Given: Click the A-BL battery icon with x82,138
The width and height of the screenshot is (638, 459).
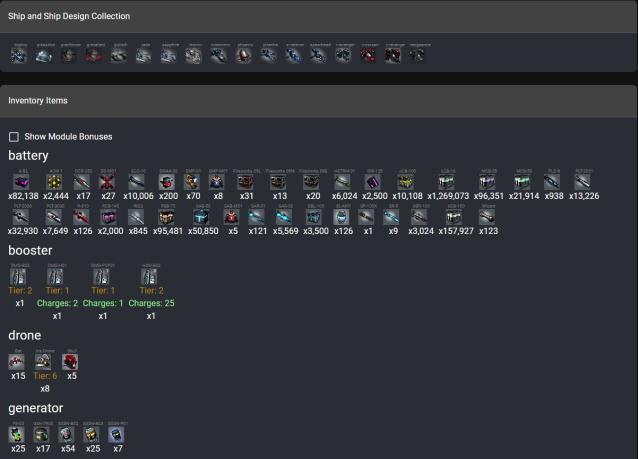Looking at the screenshot, I should [x=22, y=182].
